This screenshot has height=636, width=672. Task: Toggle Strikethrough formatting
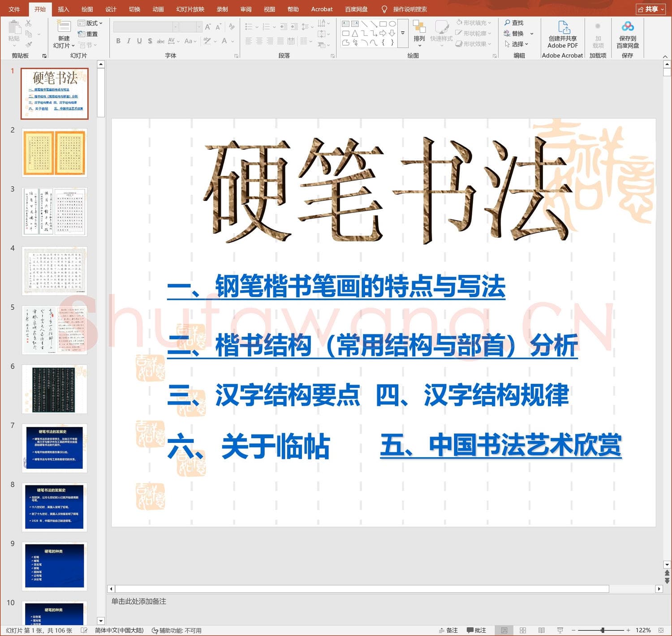[x=160, y=41]
